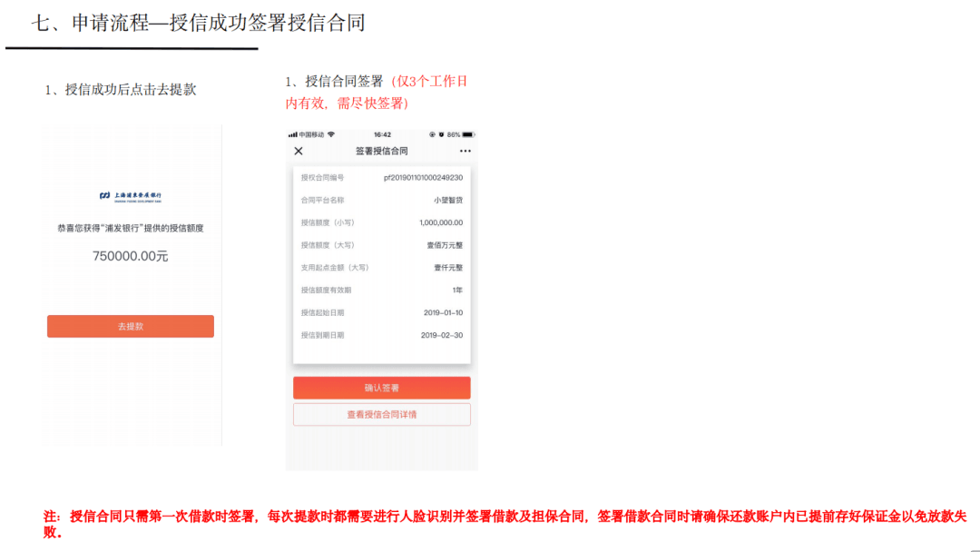Click the red footnote starting with 注：

click(505, 524)
